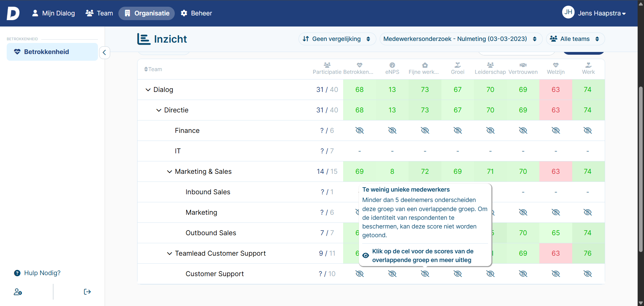This screenshot has width=644, height=306.
Task: Click the Hulp Nodig question mark icon
Action: point(17,273)
